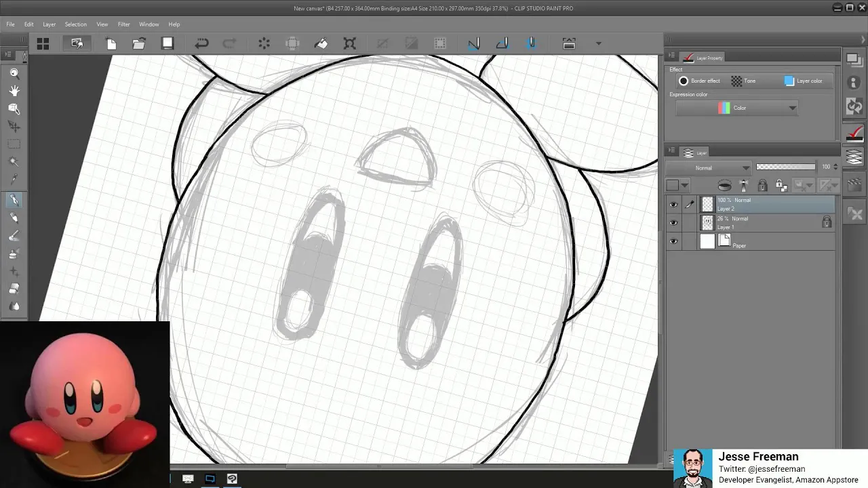Undo the last action

[201, 44]
